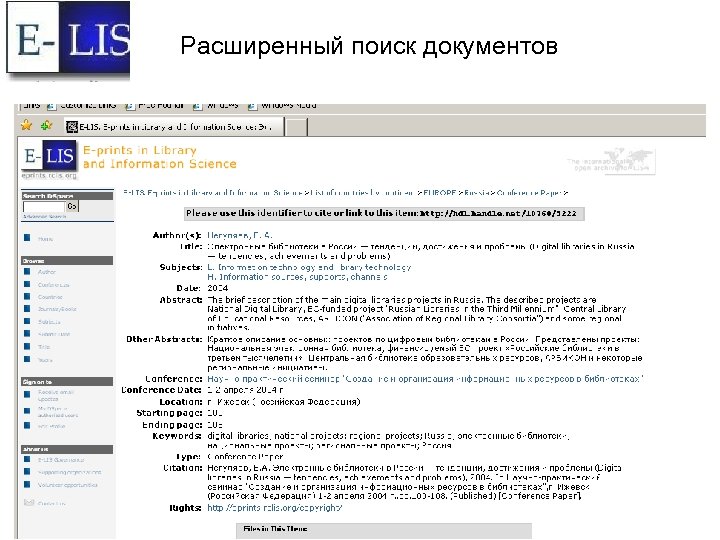Click the blue square beside Journals/Books
720x540 pixels.
tap(27, 309)
